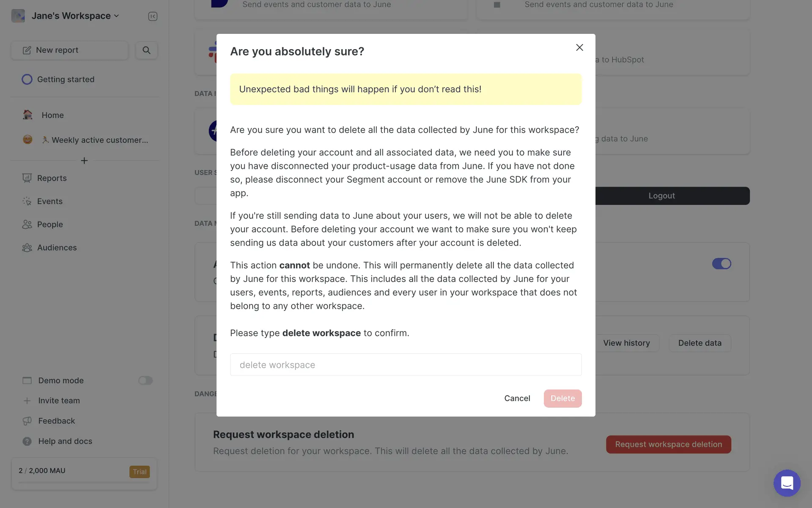This screenshot has width=812, height=508.
Task: Click the search magnifier icon
Action: point(146,50)
